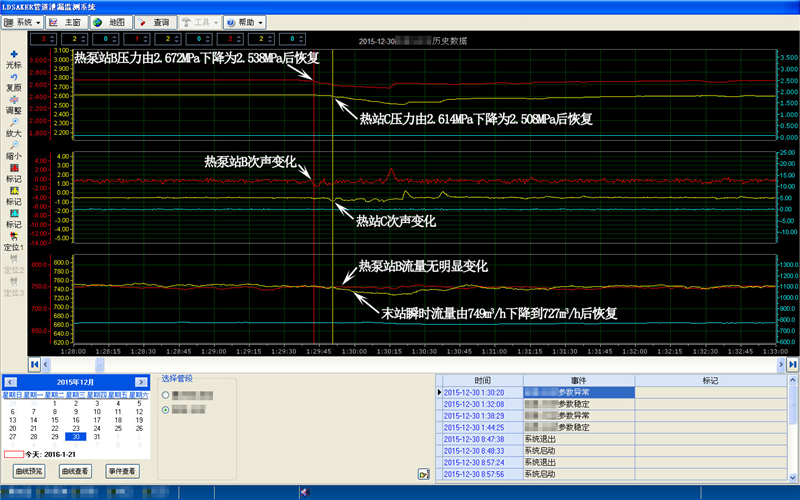Screen dimensions: 800x500
Task: Go to next month in calendar
Action: point(141,383)
